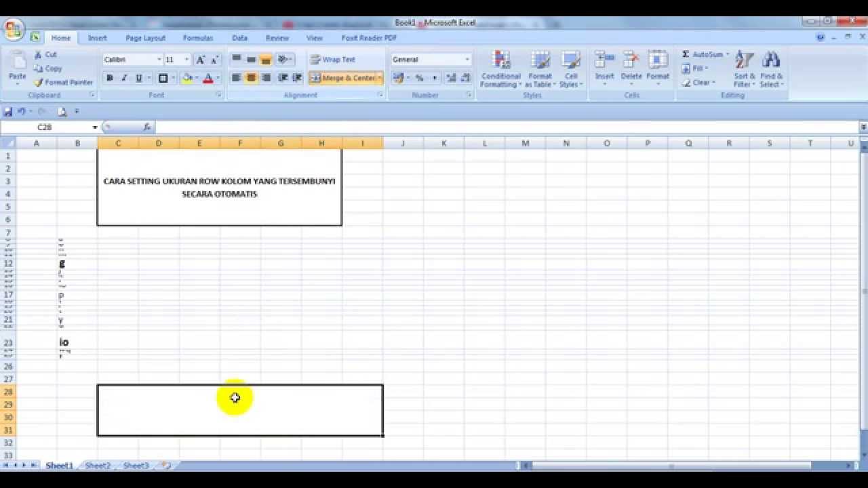The width and height of the screenshot is (868, 488).
Task: Open the font size 11 dropdown
Action: point(186,60)
